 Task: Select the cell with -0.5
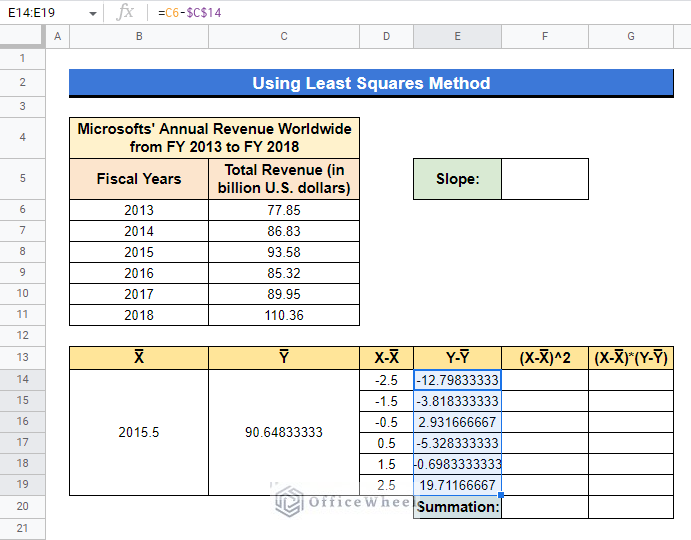[x=386, y=422]
